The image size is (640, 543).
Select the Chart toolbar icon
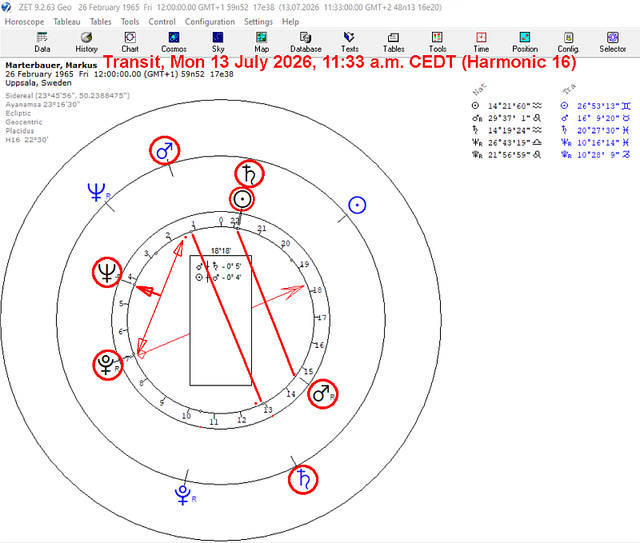pos(130,38)
